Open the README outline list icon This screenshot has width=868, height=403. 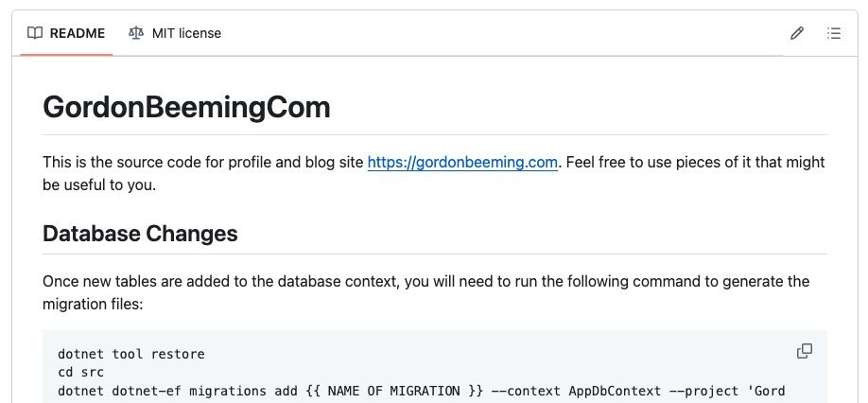[x=834, y=33]
